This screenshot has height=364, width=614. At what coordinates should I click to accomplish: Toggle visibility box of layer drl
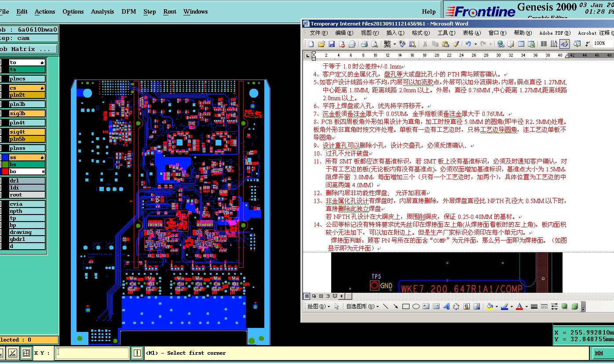pos(0,181)
